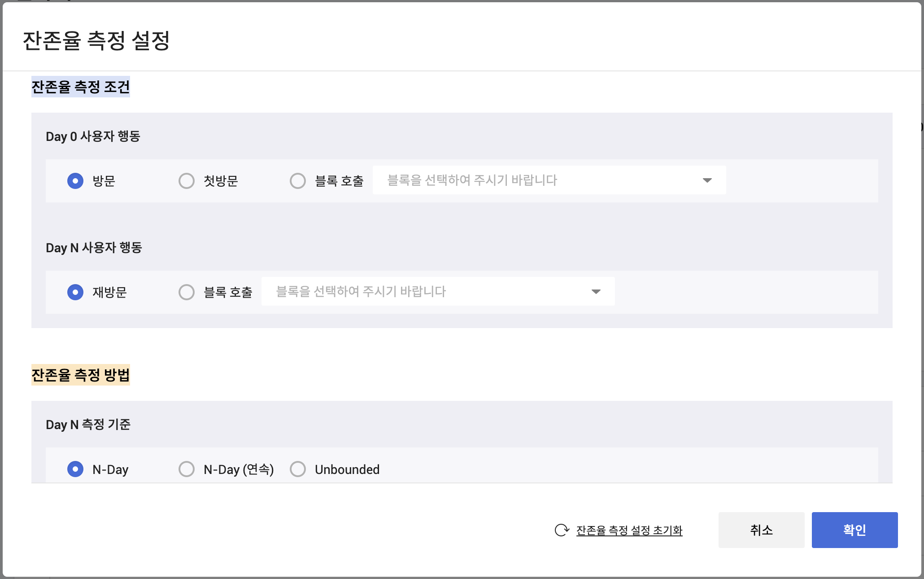Screen dimensions: 924x579
Task: Select the 재방문 radio button
Action: (x=75, y=292)
